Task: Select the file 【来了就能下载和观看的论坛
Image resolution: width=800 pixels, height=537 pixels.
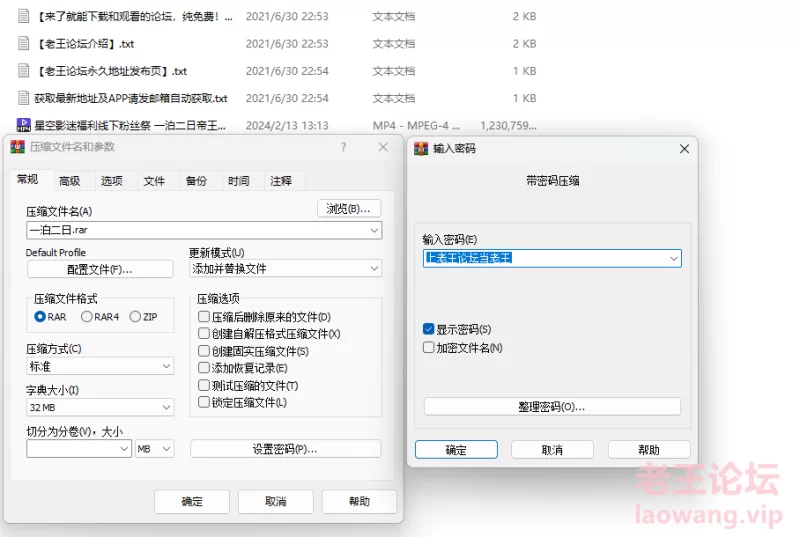Action: point(134,17)
